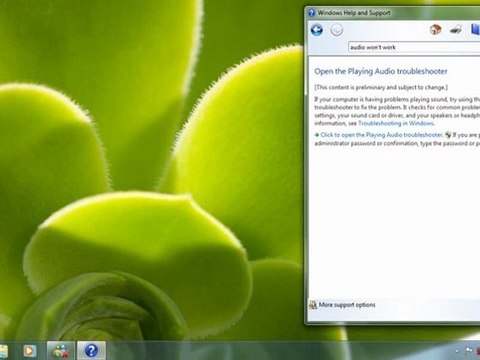Open Browse Help book icon
This screenshot has width=480, height=360.
coord(476,29)
